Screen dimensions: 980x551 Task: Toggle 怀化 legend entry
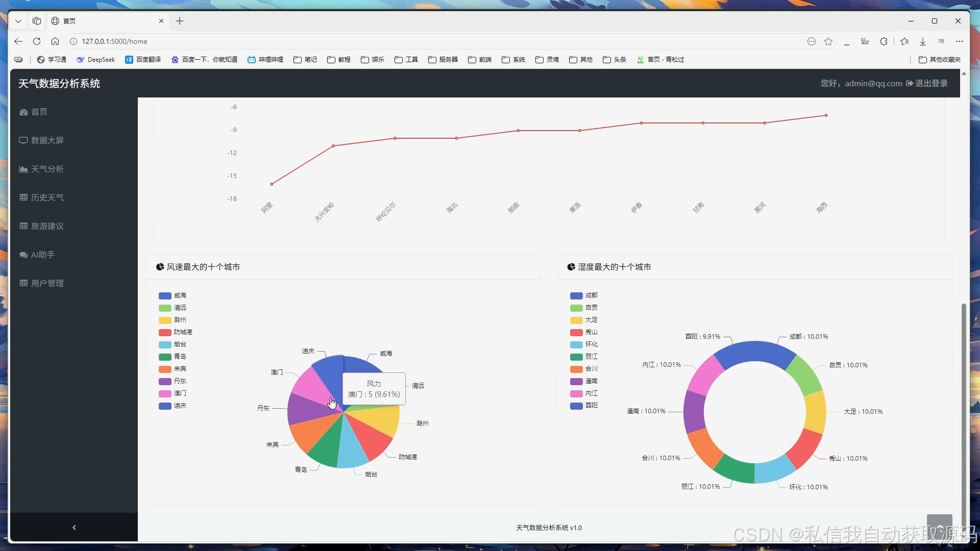point(584,344)
